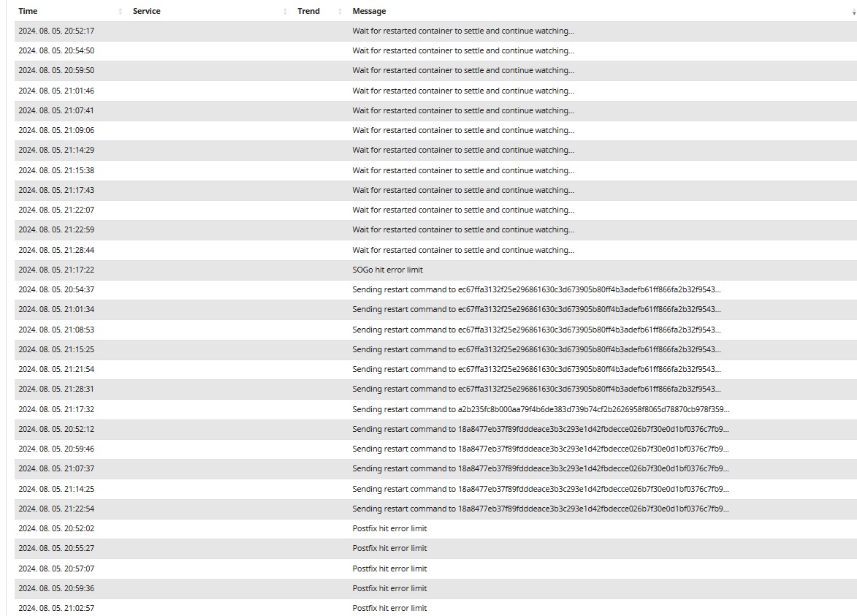This screenshot has width=857, height=616.
Task: Select timestamp 2024. 08. 05. 21:08:53
Action: 56,330
